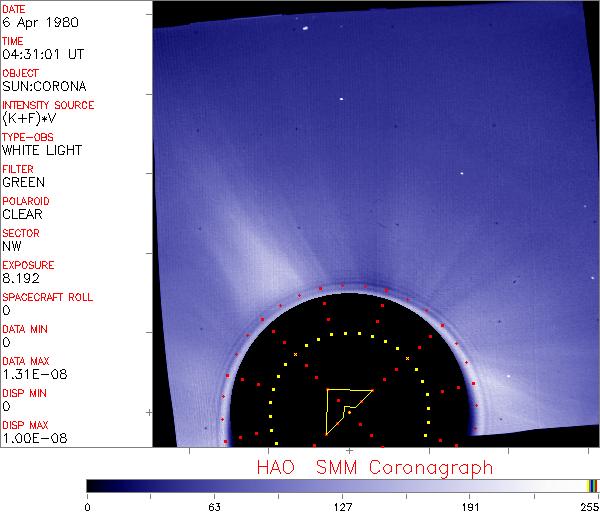The width and height of the screenshot is (600, 512).
Task: Click the plus-sign marker below the occulting disk
Action: (348, 466)
